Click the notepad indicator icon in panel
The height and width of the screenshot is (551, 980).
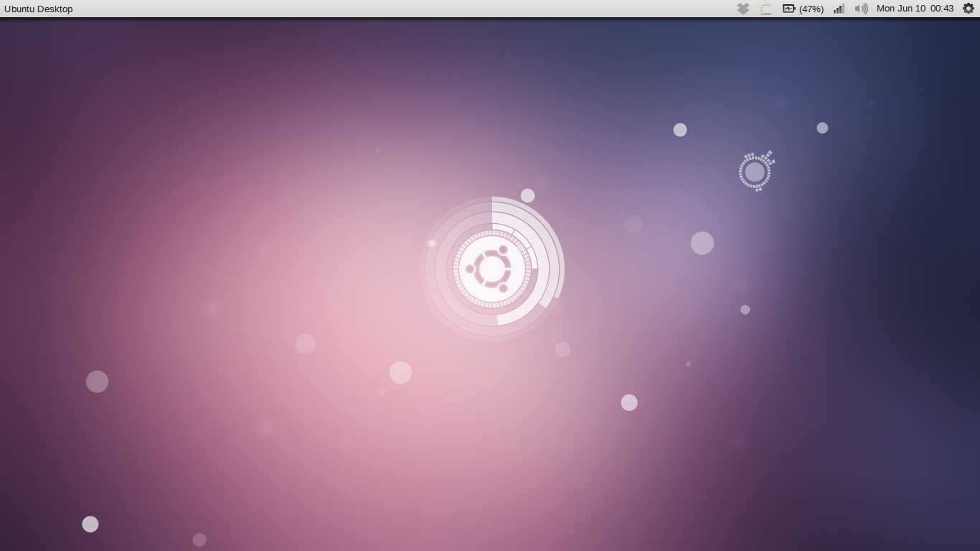(x=766, y=9)
